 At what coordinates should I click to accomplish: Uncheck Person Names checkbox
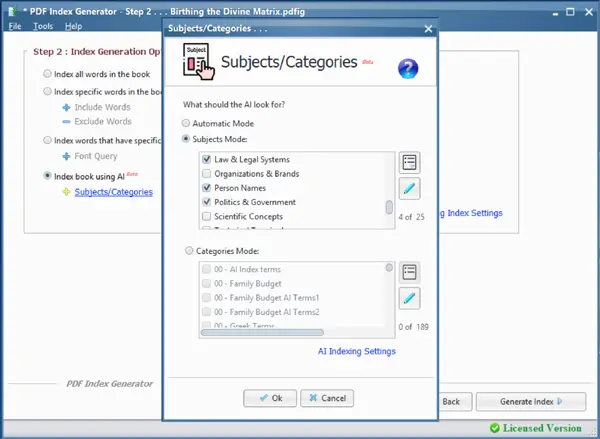click(206, 188)
